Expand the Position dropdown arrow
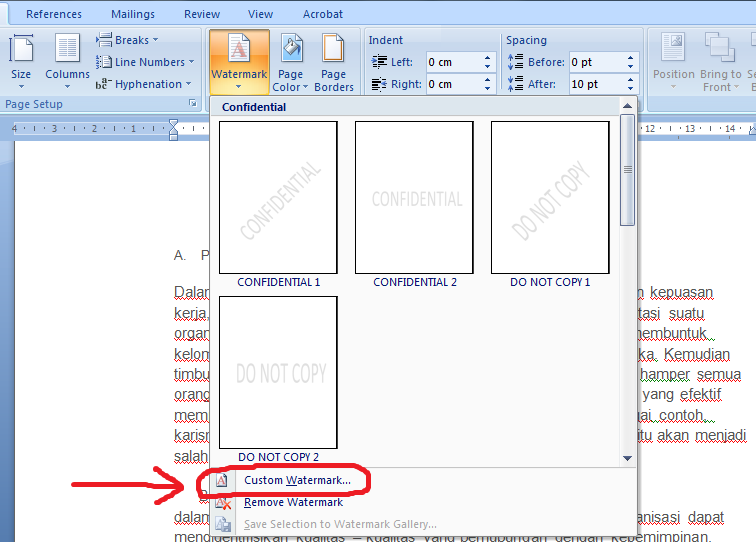The image size is (756, 542). coord(673,87)
